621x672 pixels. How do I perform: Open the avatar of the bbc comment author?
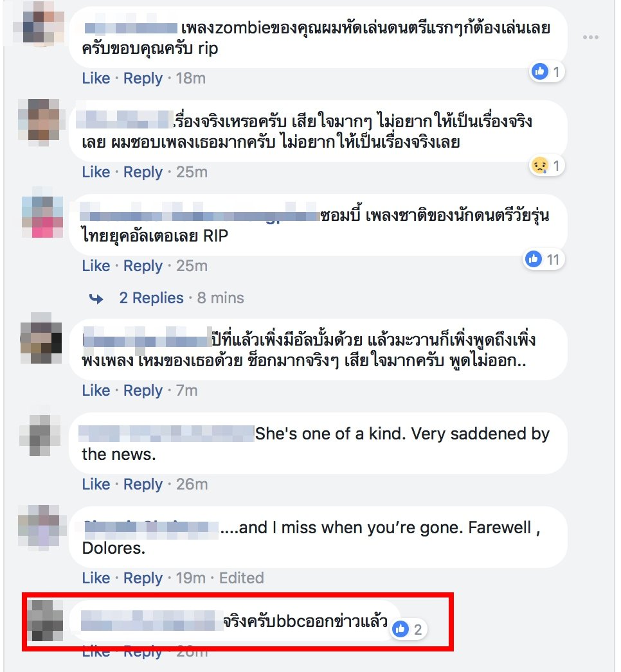[x=45, y=621]
